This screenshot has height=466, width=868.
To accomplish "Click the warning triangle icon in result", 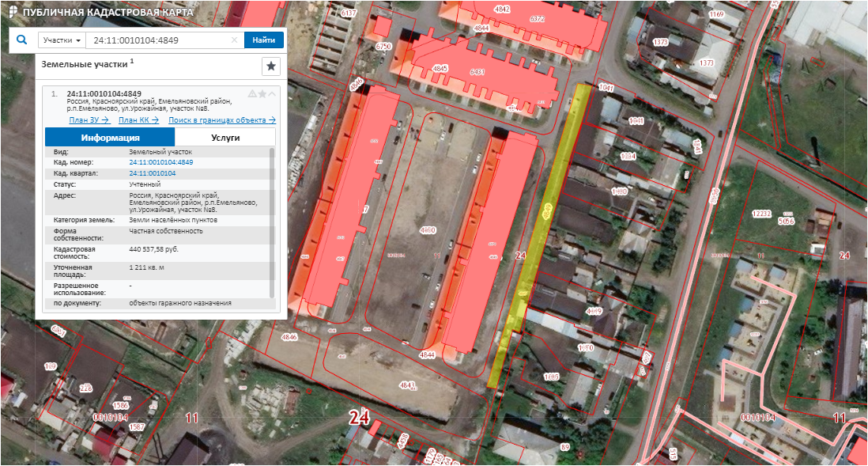I will (252, 93).
